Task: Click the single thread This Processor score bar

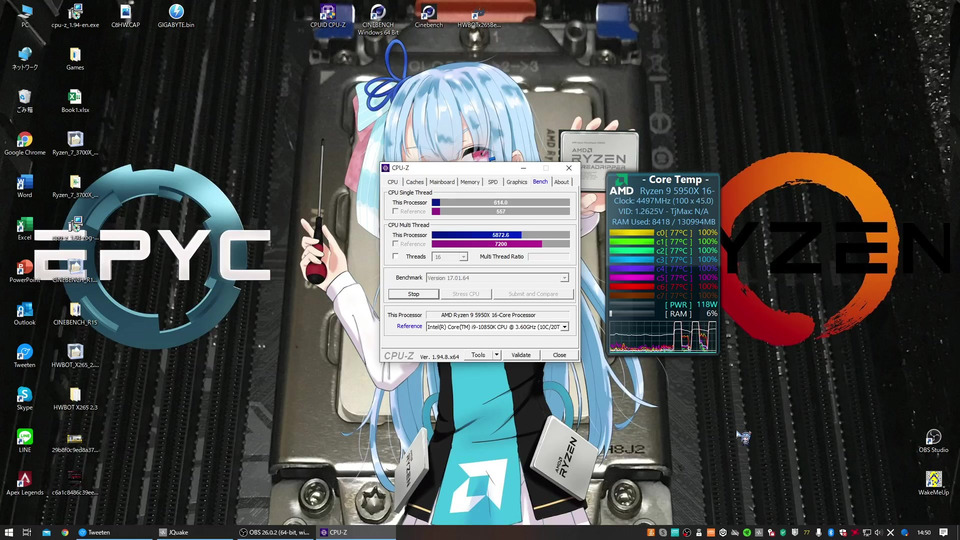Action: coord(501,202)
